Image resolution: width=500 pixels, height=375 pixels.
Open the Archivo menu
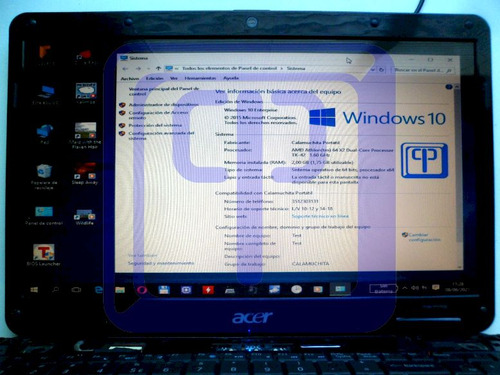click(130, 78)
